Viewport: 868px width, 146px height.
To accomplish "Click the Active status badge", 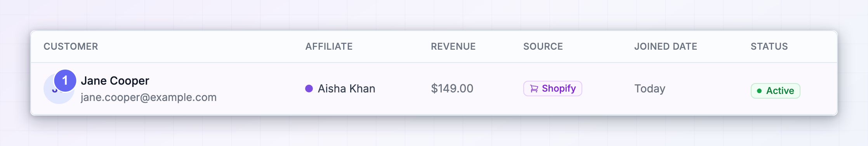I will coord(775,91).
